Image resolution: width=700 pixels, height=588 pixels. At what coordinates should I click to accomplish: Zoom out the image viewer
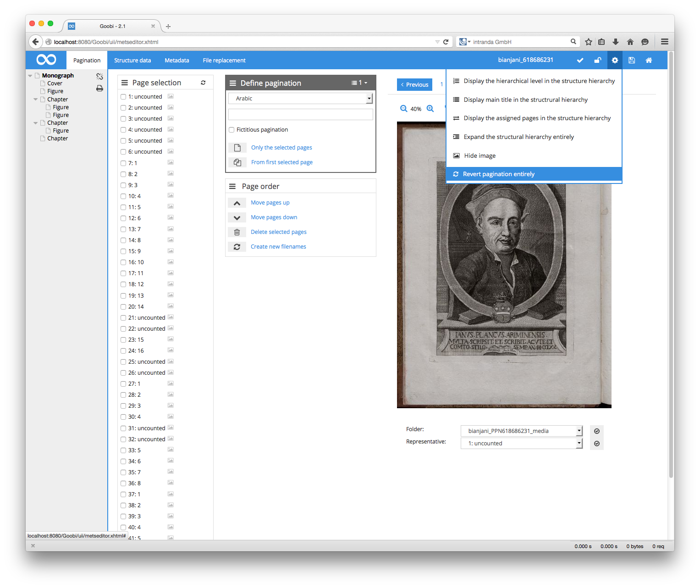click(x=403, y=109)
